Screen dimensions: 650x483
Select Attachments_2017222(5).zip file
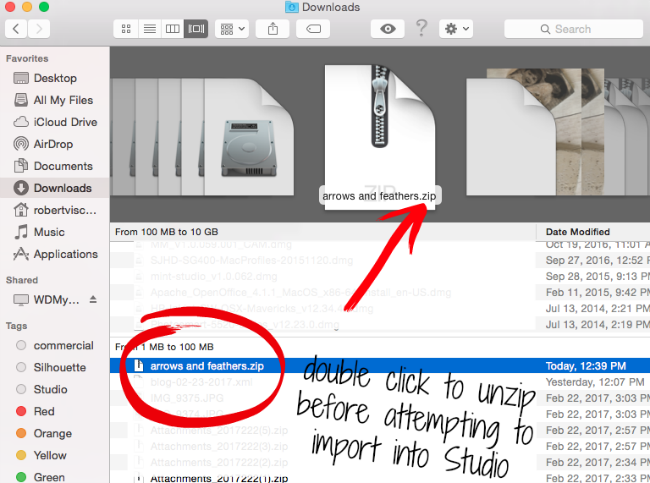219,431
